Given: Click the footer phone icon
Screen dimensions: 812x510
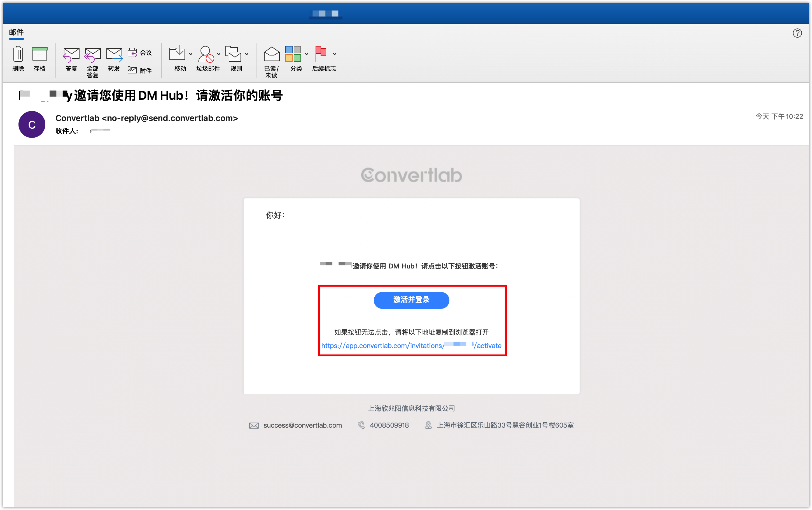Looking at the screenshot, I should coord(361,425).
